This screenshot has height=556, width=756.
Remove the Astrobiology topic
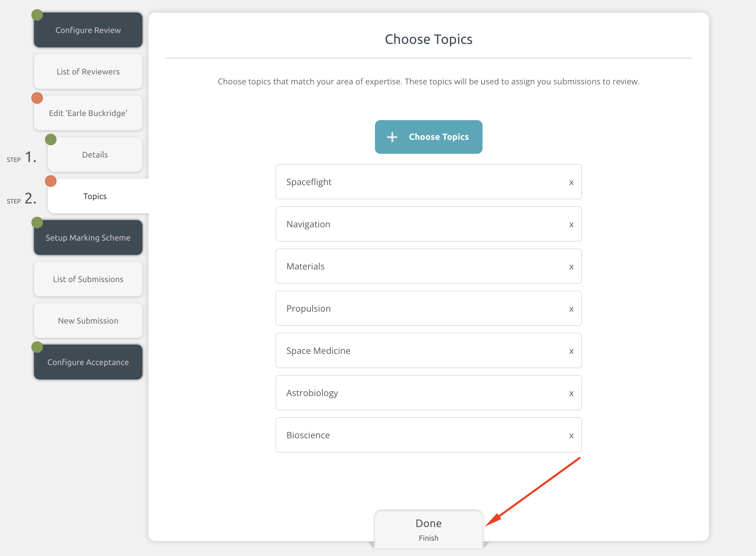coord(571,393)
